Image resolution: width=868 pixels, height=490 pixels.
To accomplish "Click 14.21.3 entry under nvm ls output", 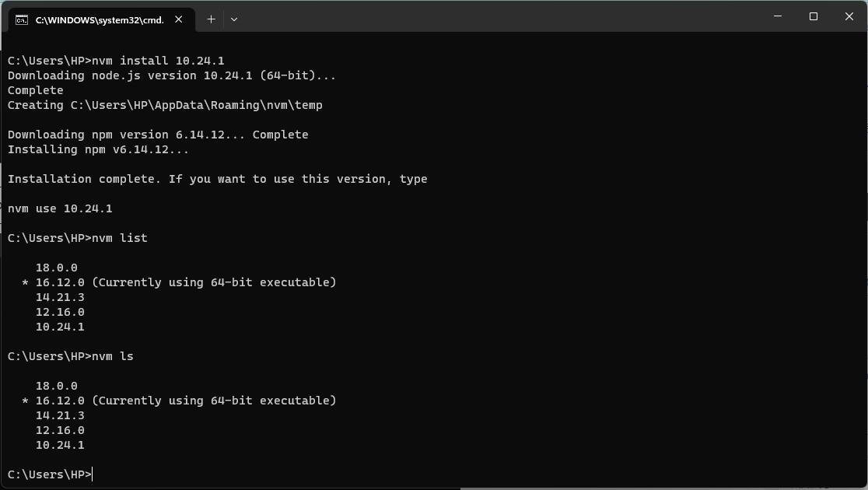I will 60,416.
